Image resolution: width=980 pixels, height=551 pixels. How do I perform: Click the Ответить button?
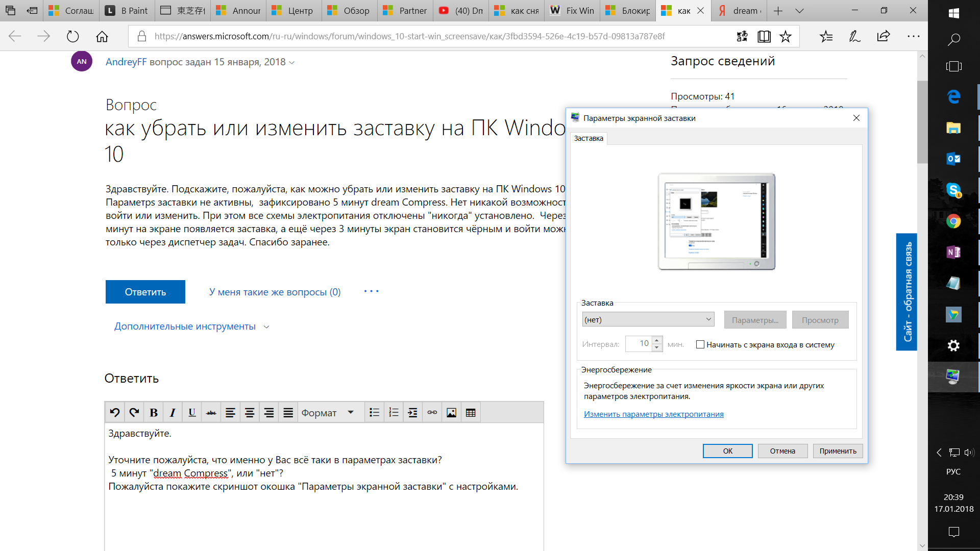(x=145, y=292)
